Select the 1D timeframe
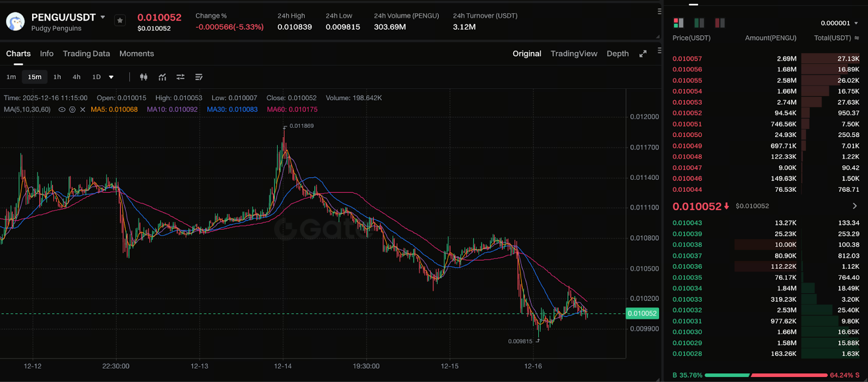This screenshot has width=868, height=382. (97, 77)
